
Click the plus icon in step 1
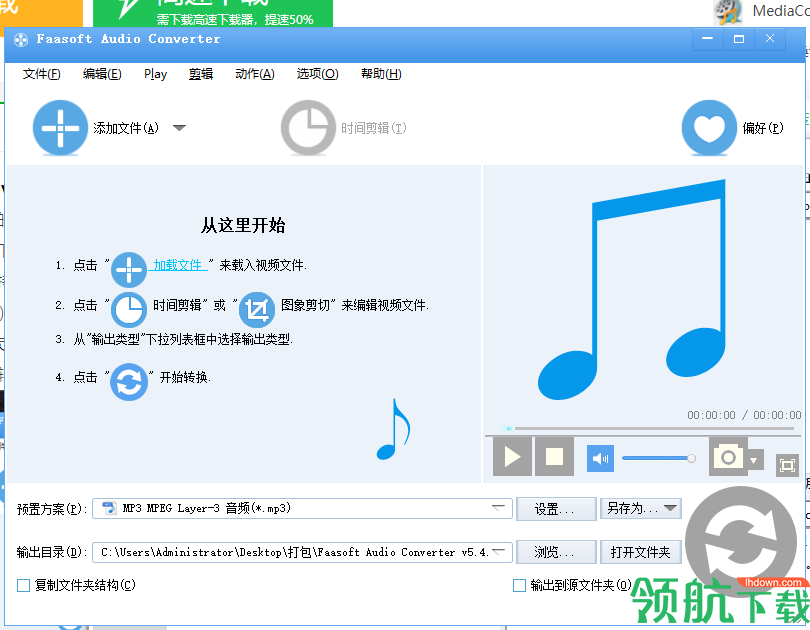pos(129,270)
